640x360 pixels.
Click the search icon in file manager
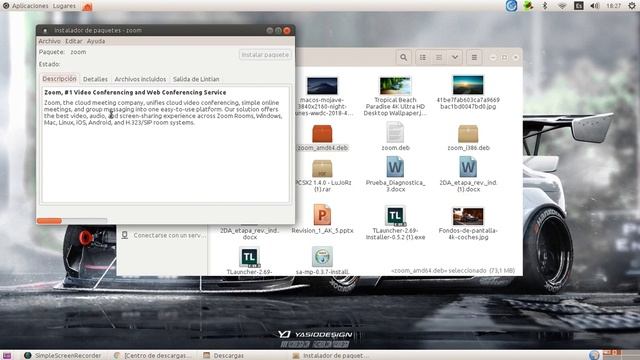(403, 58)
